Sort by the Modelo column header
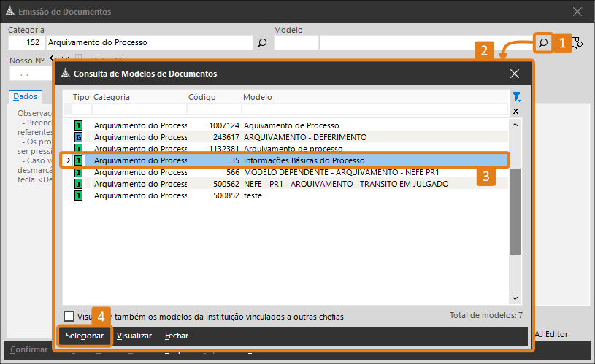Viewport: 595px width, 364px height. 258,96
